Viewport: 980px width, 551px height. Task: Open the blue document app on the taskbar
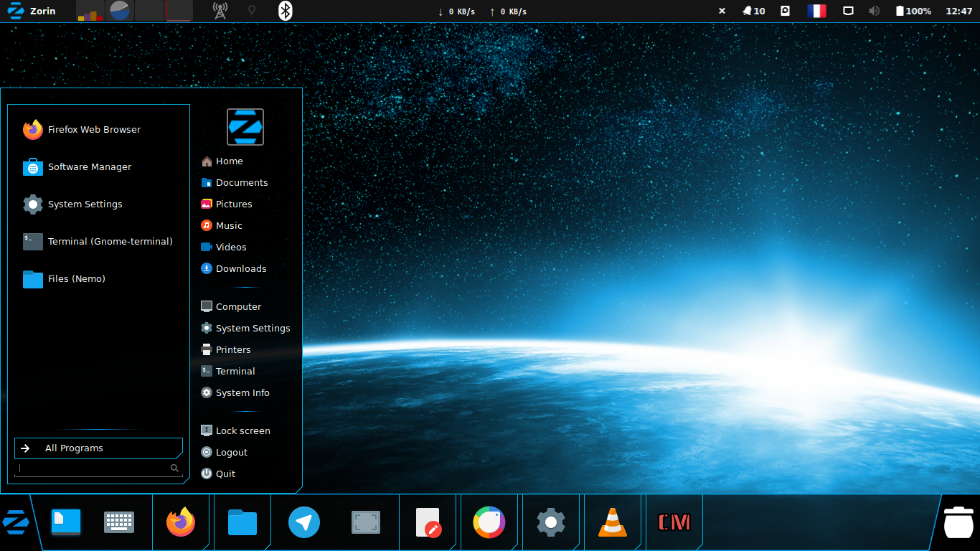66,522
